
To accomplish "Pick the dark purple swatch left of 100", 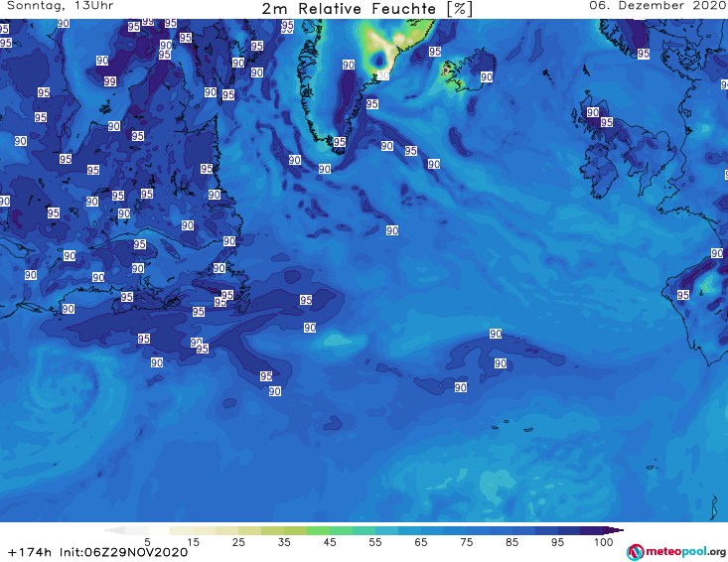I will coord(592,530).
